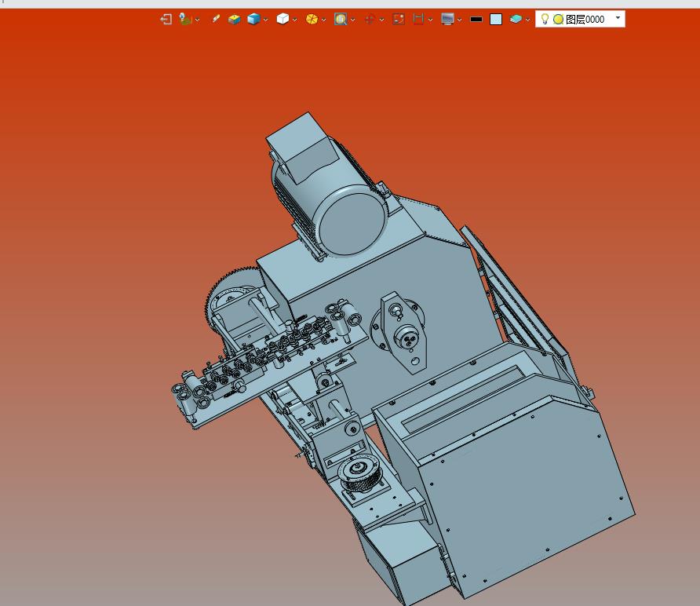700x606 pixels.
Task: Open the monitor display dropdown arrow
Action: click(x=459, y=20)
